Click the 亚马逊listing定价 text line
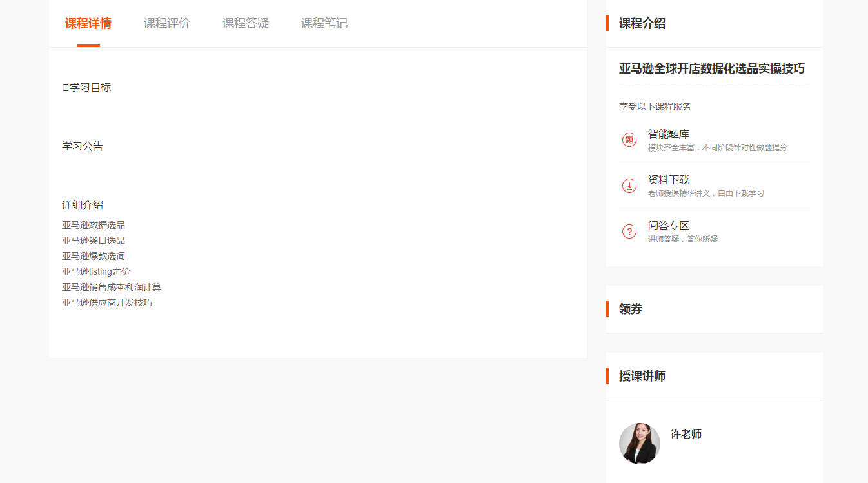 pos(96,271)
